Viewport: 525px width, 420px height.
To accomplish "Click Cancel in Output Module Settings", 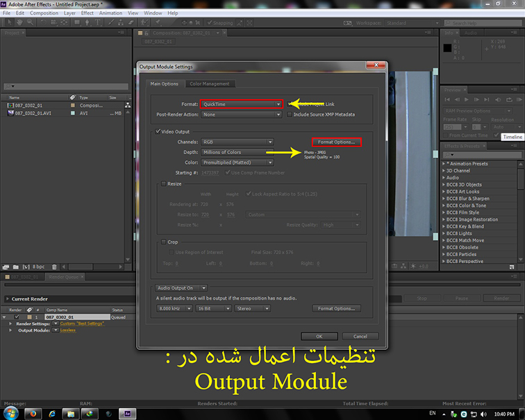I will click(x=360, y=336).
